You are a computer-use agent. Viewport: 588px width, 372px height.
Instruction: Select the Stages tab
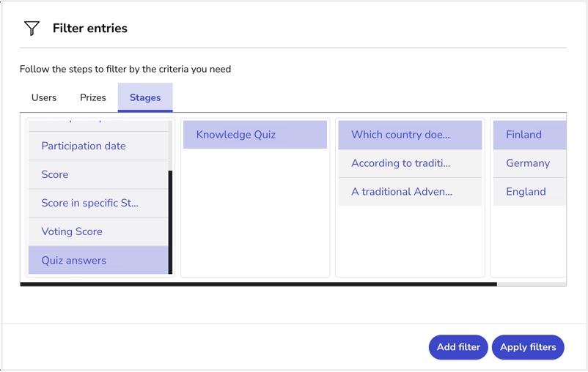145,97
